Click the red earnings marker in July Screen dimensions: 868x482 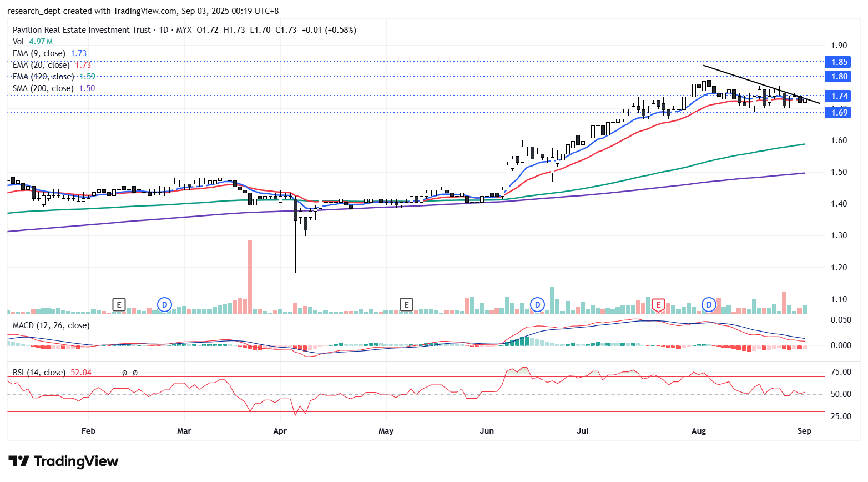point(658,304)
